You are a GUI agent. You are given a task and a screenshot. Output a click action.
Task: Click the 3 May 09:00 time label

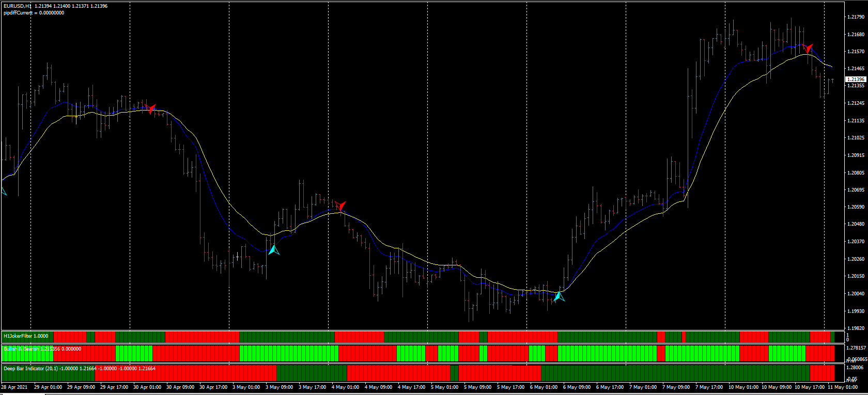click(280, 387)
